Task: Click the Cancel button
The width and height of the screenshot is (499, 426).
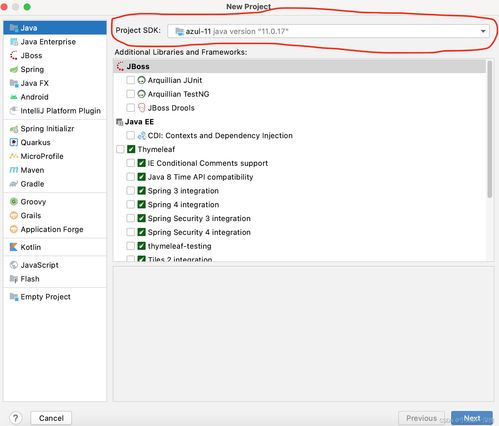Action: point(51,418)
